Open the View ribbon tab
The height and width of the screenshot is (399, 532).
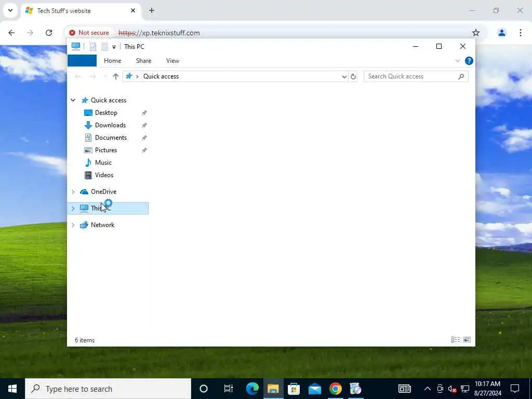172,61
